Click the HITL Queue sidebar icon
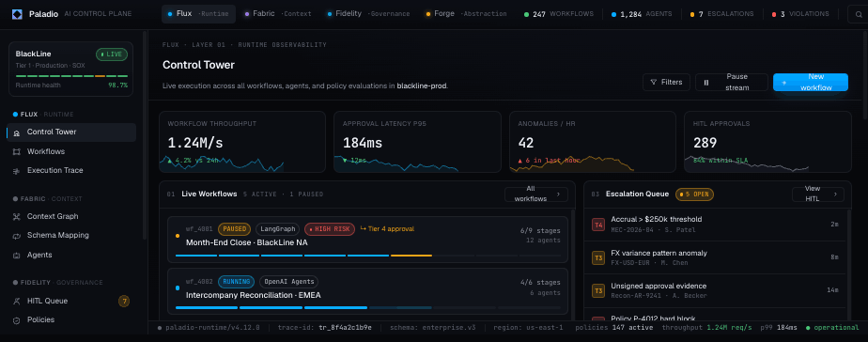This screenshot has height=342, width=868. [x=17, y=301]
